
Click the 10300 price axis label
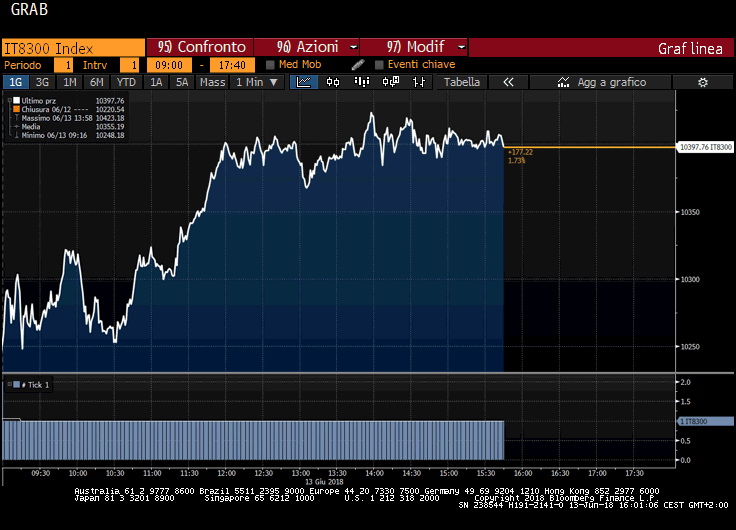690,279
